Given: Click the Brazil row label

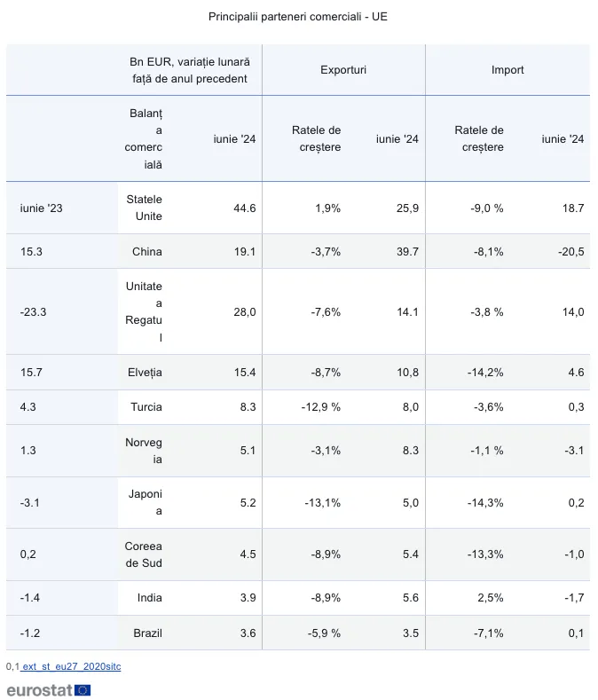Looking at the screenshot, I should pyautogui.click(x=147, y=633).
